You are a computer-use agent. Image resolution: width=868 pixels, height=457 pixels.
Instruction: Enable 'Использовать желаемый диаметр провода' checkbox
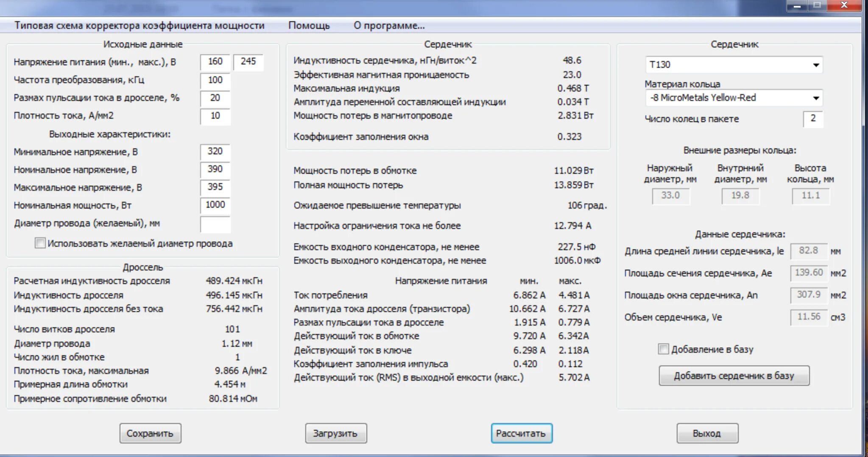point(40,243)
